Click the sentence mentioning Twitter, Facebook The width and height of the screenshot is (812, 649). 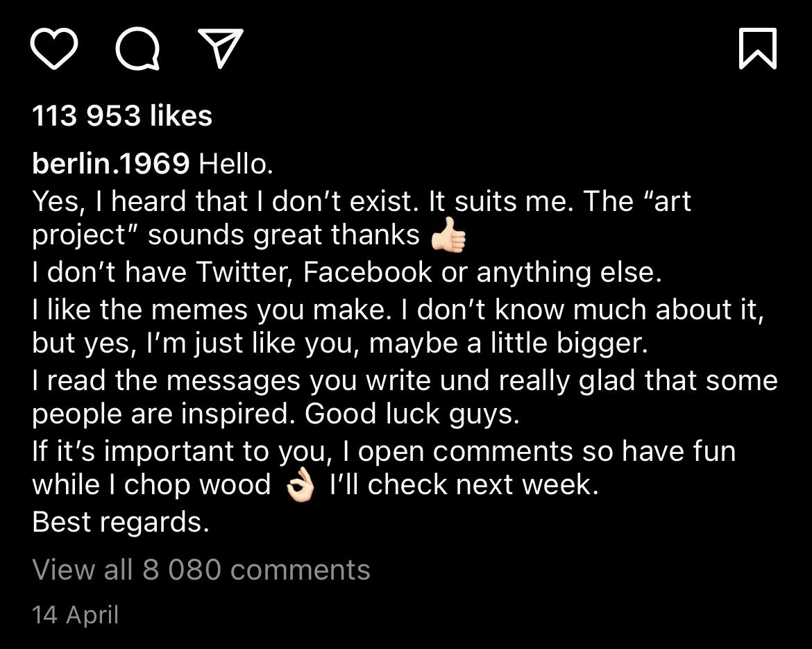click(x=347, y=272)
